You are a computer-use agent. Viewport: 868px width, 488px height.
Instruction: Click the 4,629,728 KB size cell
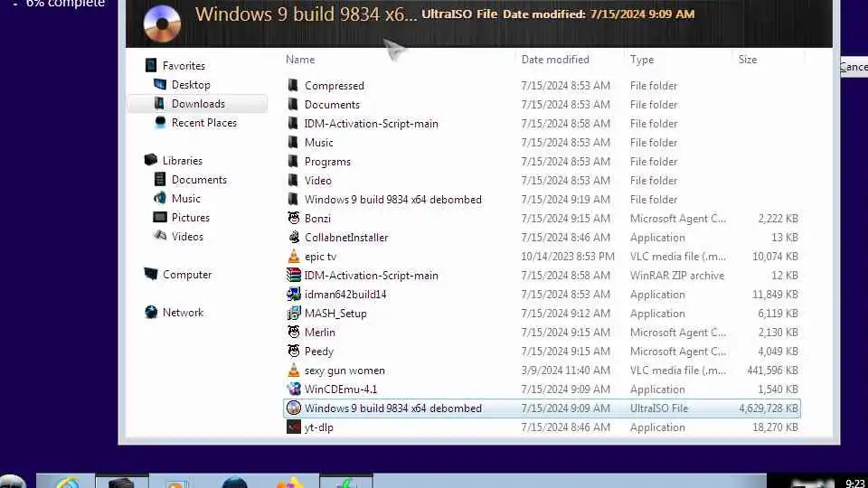tap(769, 408)
